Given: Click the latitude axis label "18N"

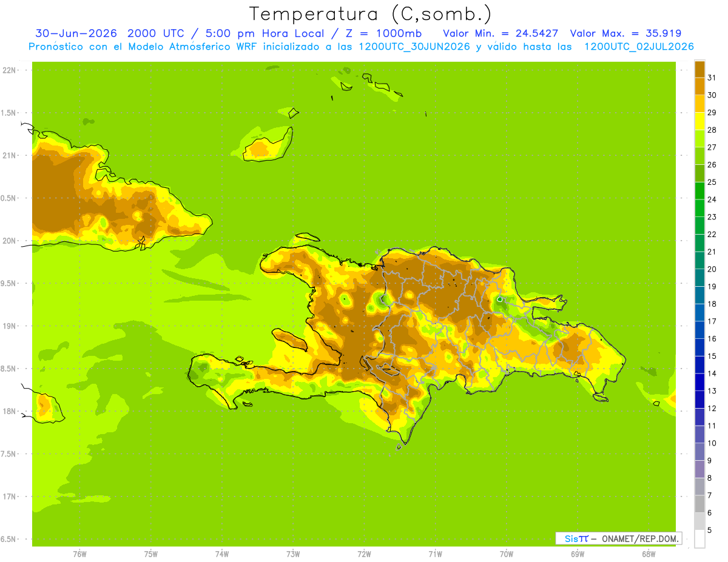Looking at the screenshot, I should click(9, 411).
